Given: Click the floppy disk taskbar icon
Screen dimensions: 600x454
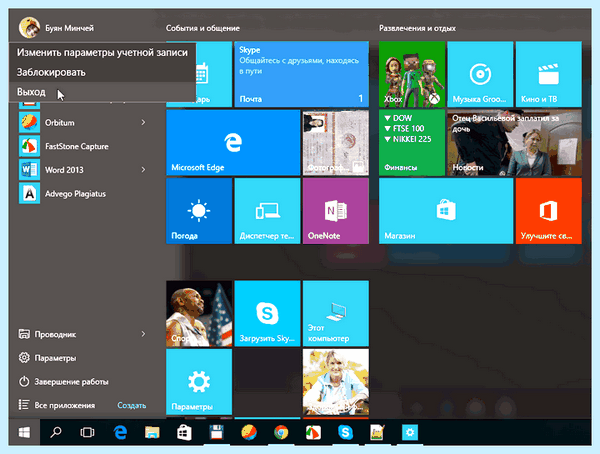Looking at the screenshot, I should click(x=216, y=433).
